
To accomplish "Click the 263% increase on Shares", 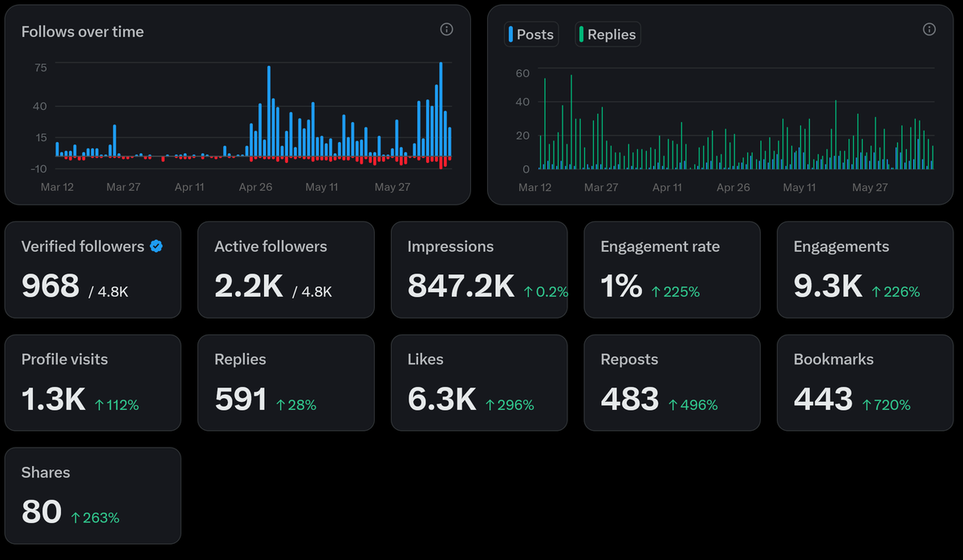I will [95, 518].
